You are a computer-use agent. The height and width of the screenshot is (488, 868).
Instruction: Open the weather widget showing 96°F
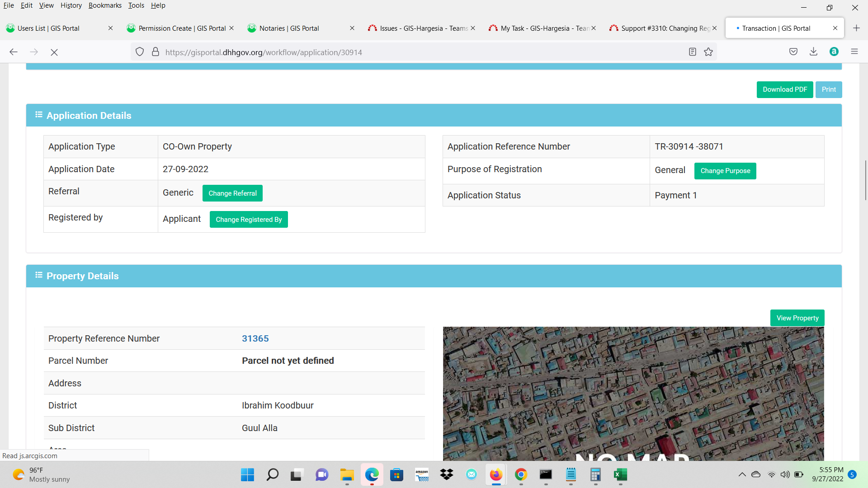41,474
